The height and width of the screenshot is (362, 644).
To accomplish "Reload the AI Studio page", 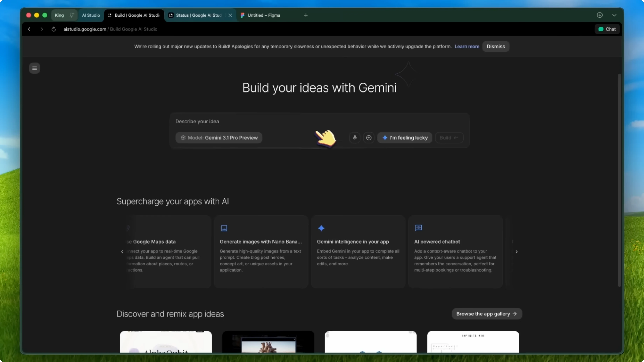I will 54,29.
